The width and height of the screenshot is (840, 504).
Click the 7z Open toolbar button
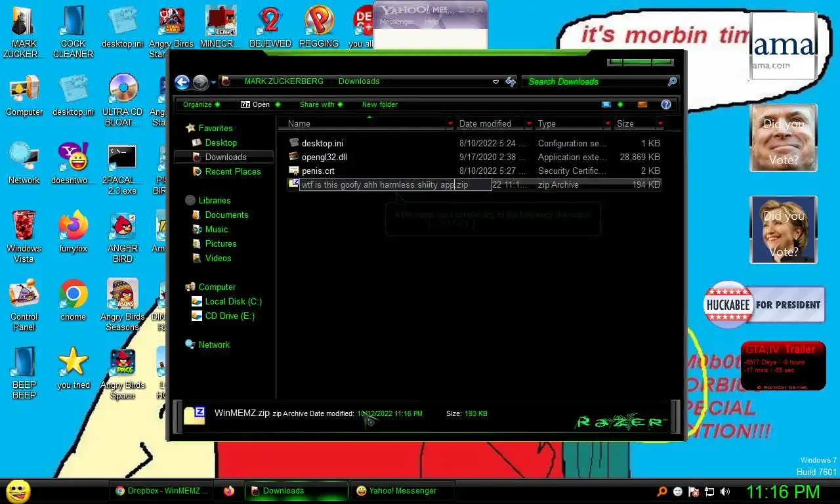(260, 104)
